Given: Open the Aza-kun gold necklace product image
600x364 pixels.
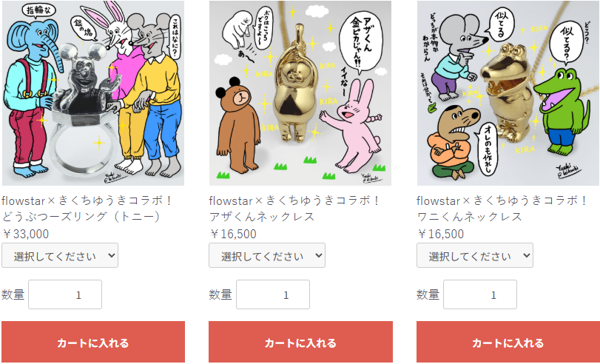Looking at the screenshot, I should coord(300,93).
